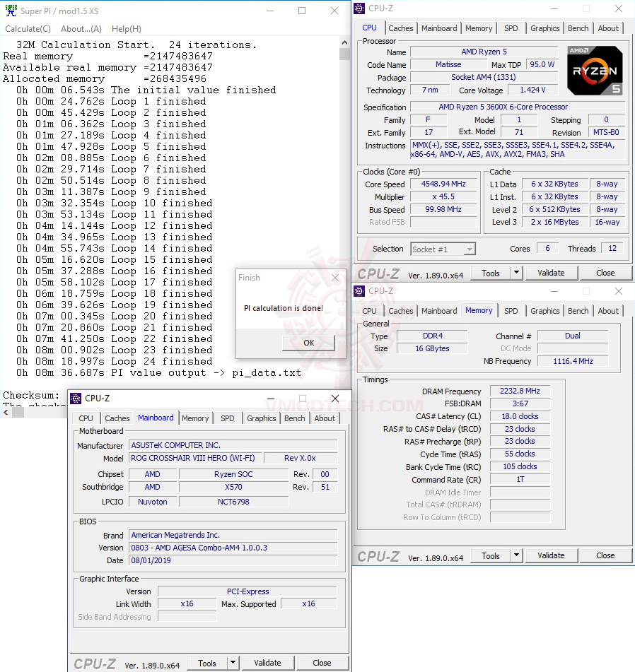Switch to the Graphics tab in the Mainboard window

(261, 418)
